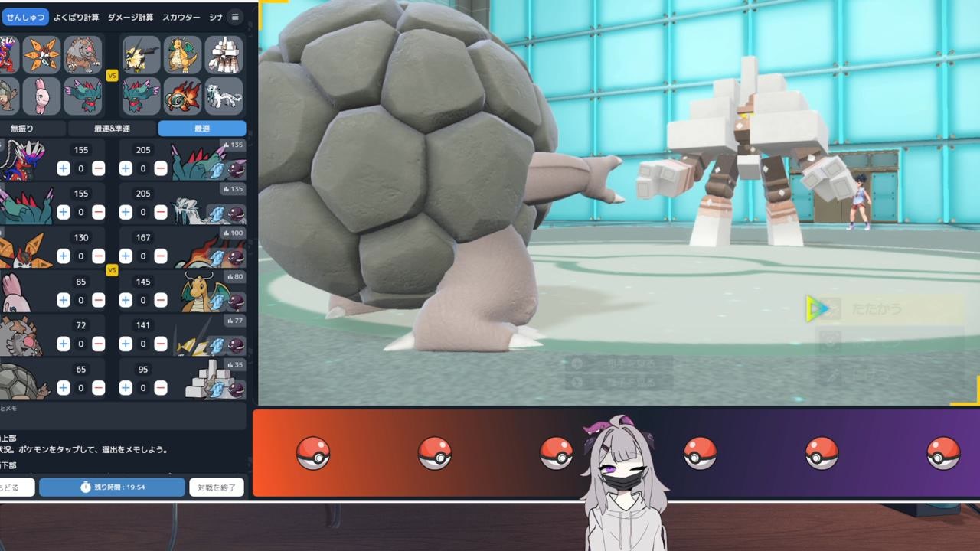This screenshot has height=551, width=980.
Task: Open the ダメージ計算 tab
Action: 130,17
